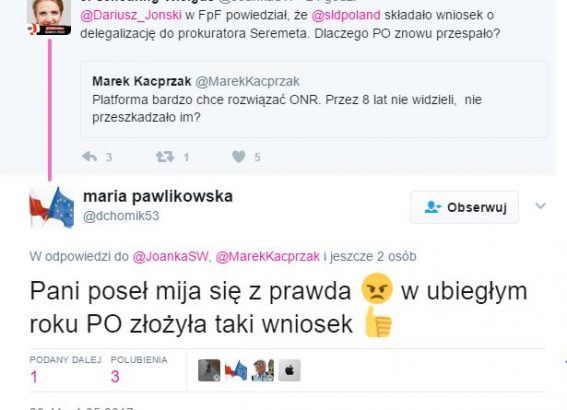Click the third liker avatar with the man's photo
Image resolution: width=567 pixels, height=410 pixels.
click(263, 370)
